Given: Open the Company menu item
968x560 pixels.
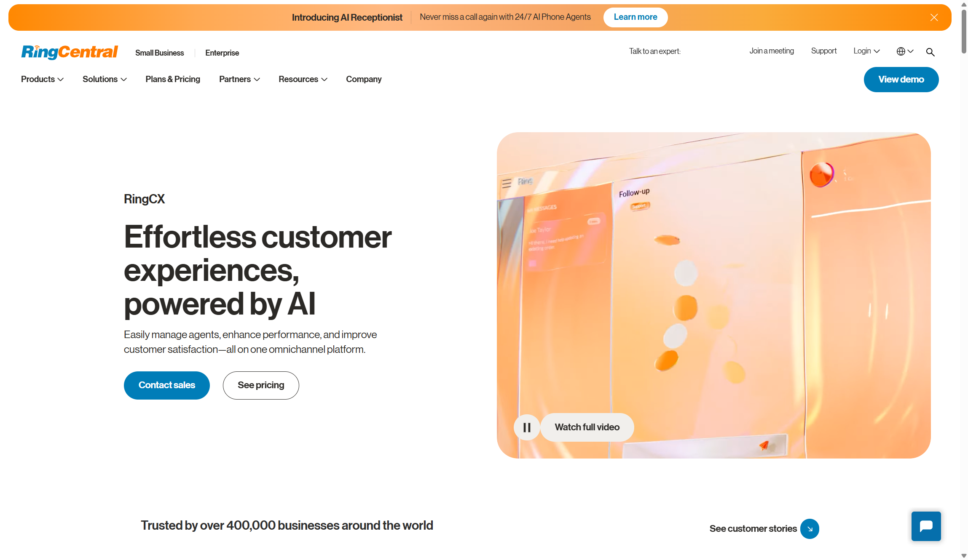Looking at the screenshot, I should tap(364, 79).
